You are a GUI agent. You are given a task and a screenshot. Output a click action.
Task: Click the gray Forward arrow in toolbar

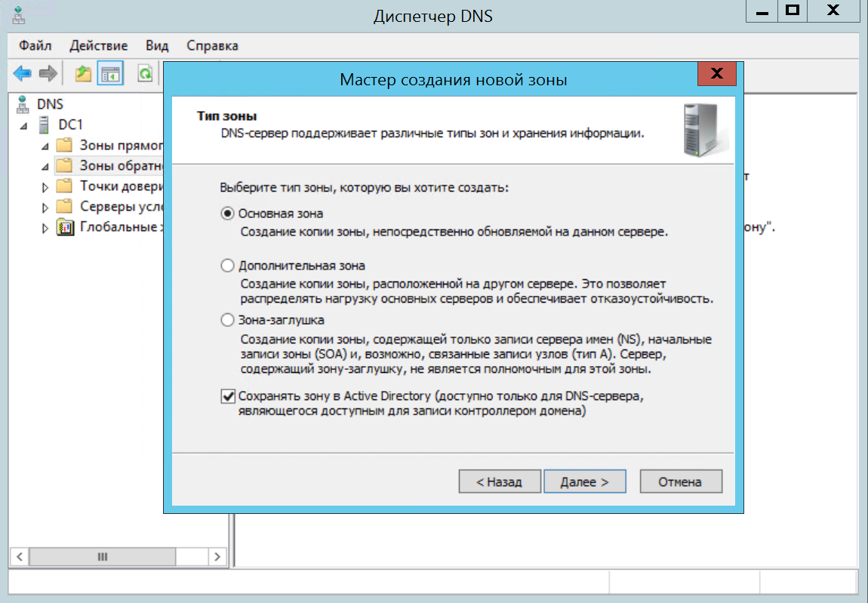click(x=48, y=74)
